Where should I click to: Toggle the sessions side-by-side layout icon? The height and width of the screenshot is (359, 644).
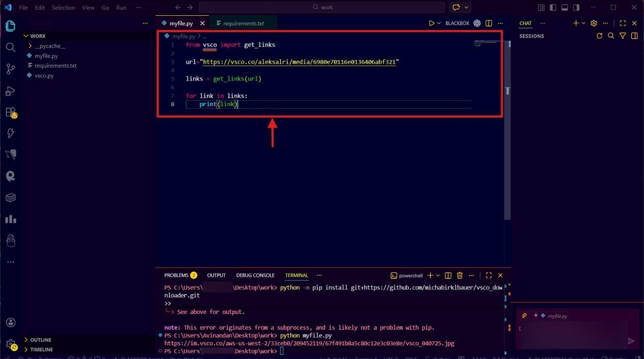coord(634,36)
